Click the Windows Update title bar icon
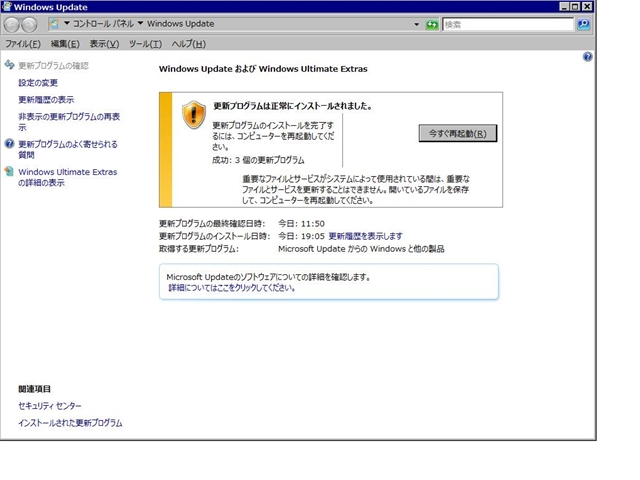Image resolution: width=640 pixels, height=480 pixels. click(7, 6)
